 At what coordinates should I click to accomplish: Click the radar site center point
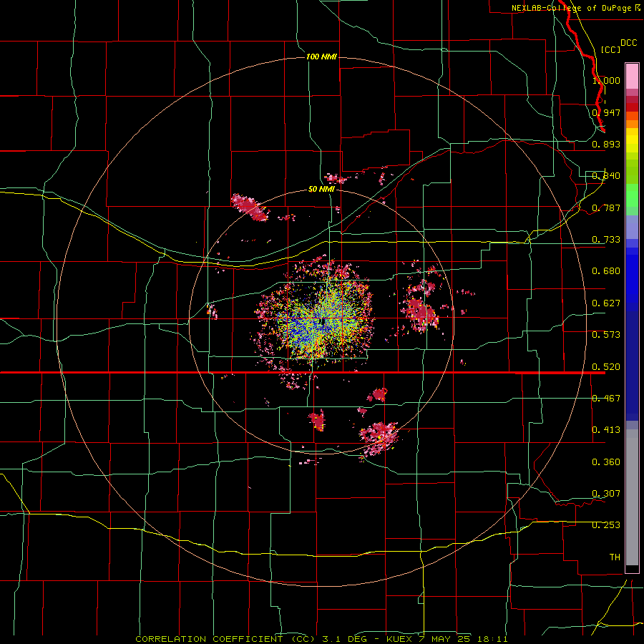pos(323,321)
